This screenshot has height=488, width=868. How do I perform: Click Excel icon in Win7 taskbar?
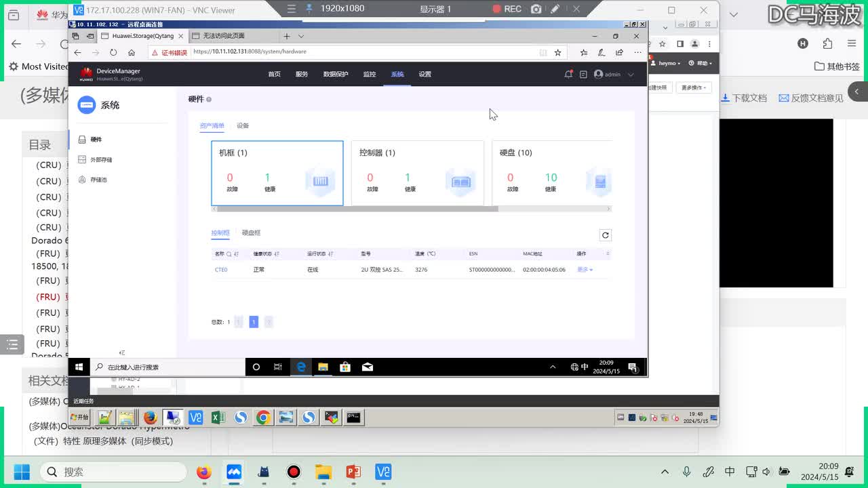[x=218, y=418]
